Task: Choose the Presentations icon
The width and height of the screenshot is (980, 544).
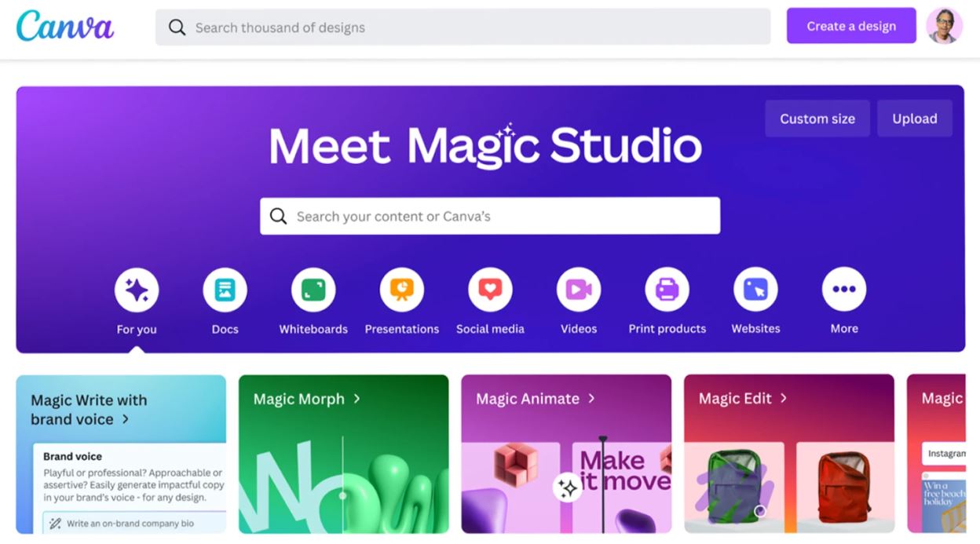Action: click(x=401, y=290)
